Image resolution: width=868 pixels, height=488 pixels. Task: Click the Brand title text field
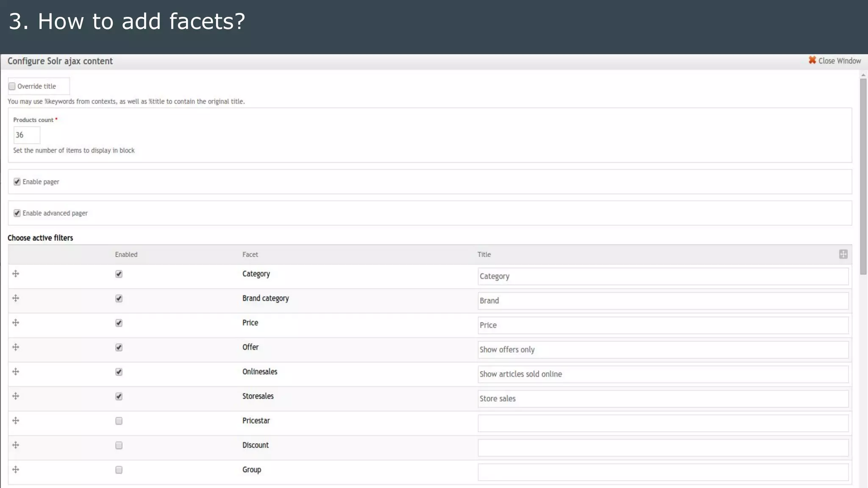click(x=662, y=301)
